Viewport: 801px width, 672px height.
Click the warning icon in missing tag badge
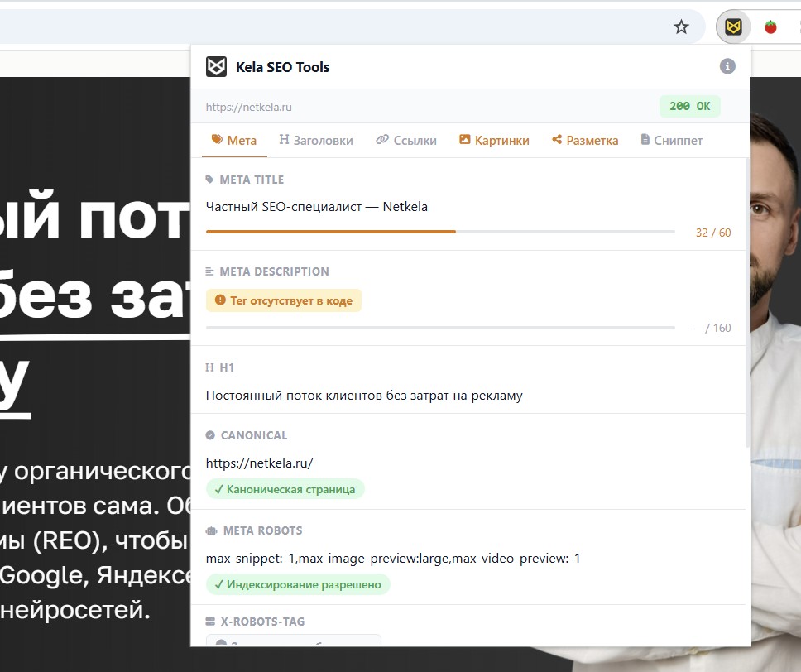coord(220,300)
